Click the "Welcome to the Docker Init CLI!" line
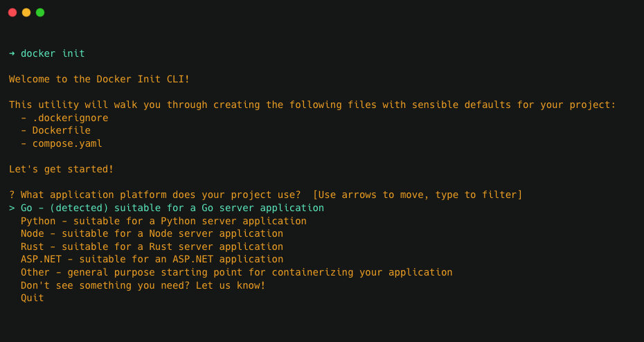 [x=100, y=79]
